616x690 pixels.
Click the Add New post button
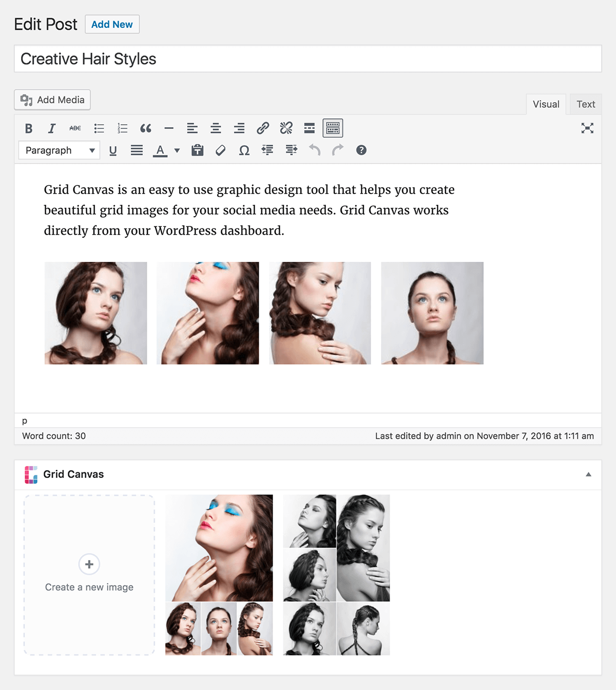[112, 24]
